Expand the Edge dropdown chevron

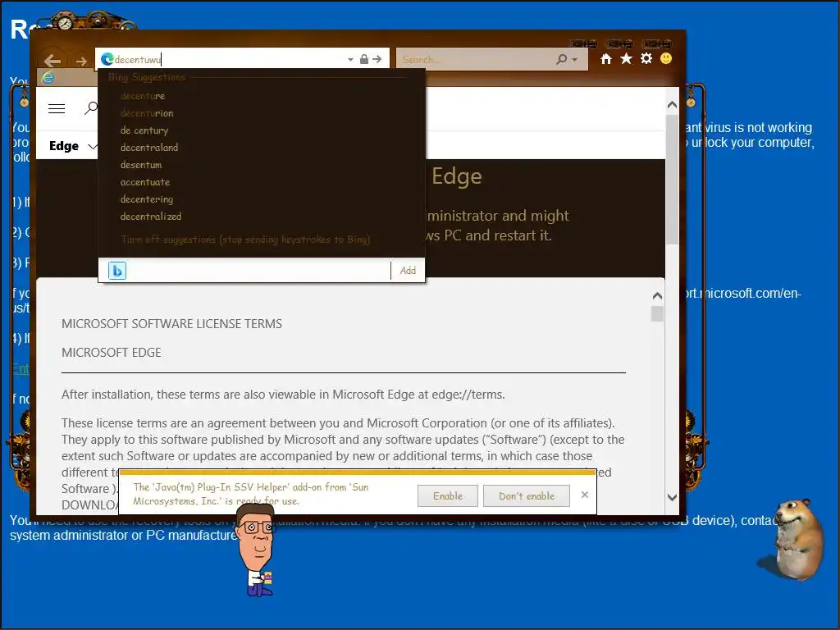[93, 146]
